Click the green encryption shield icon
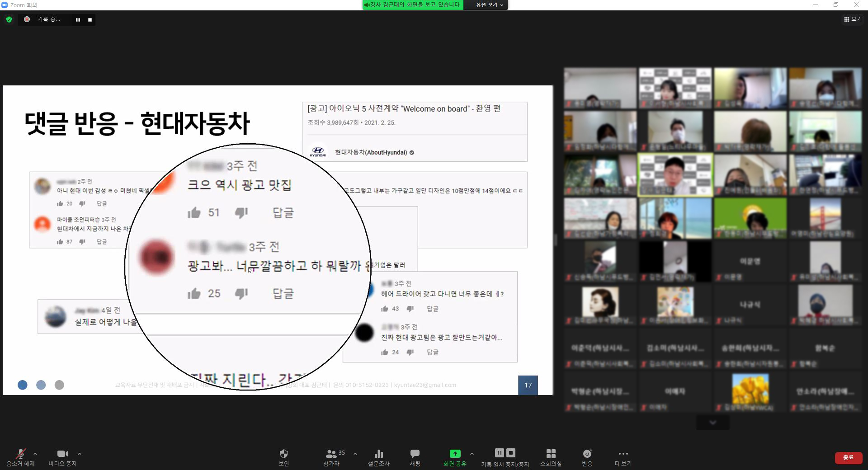The height and width of the screenshot is (470, 868). tap(9, 19)
